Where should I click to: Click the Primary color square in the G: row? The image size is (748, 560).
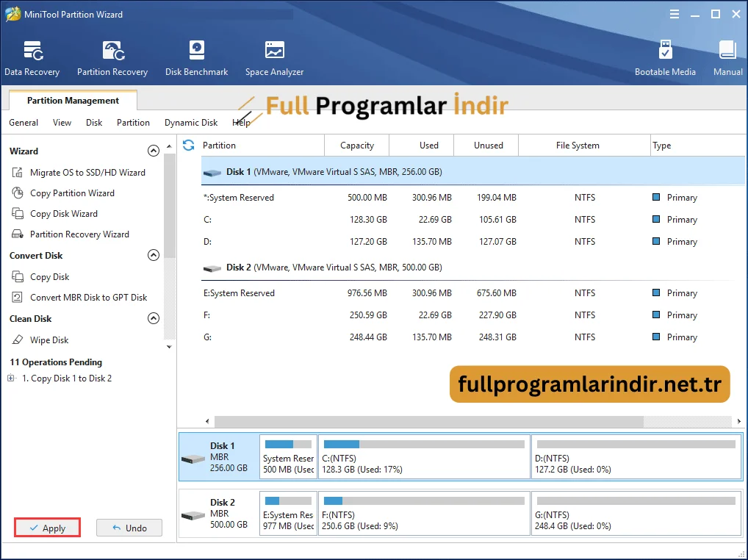656,337
